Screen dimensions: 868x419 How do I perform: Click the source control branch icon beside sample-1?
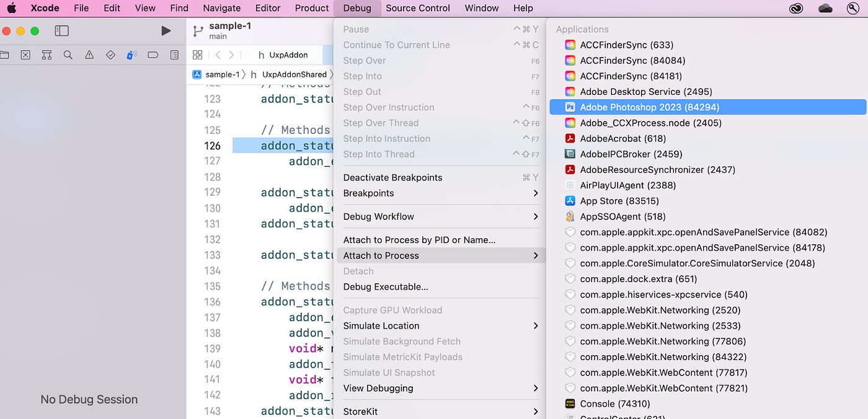[x=198, y=30]
